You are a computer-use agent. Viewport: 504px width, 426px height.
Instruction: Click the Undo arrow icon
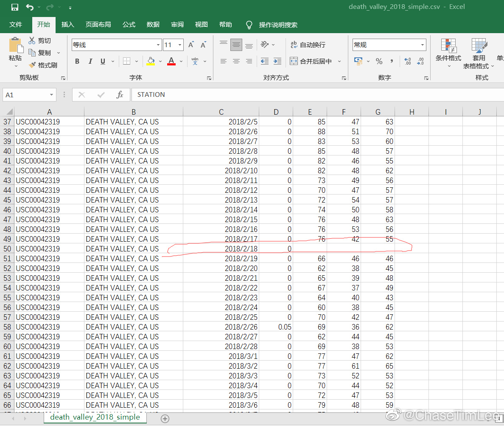tap(30, 7)
